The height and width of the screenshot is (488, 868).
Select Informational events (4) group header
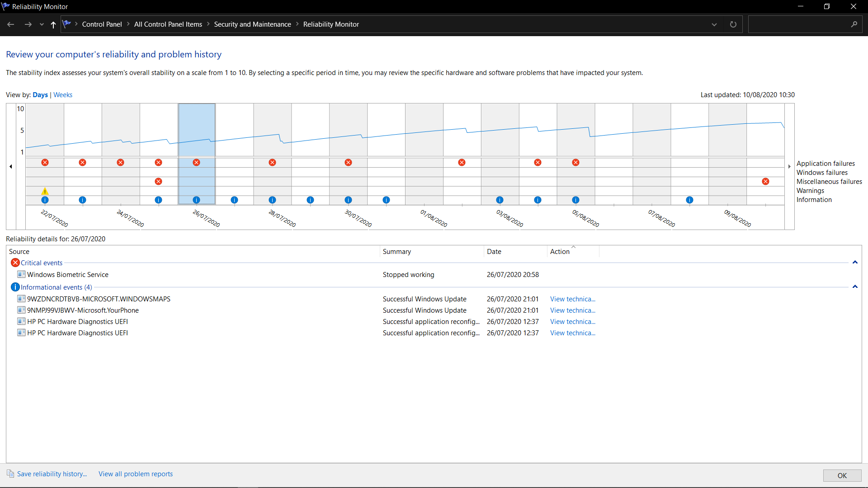click(x=57, y=287)
